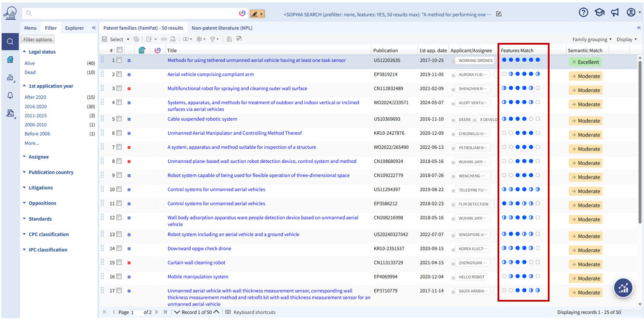
Task: Click the floating analysis chart button
Action: (x=623, y=288)
